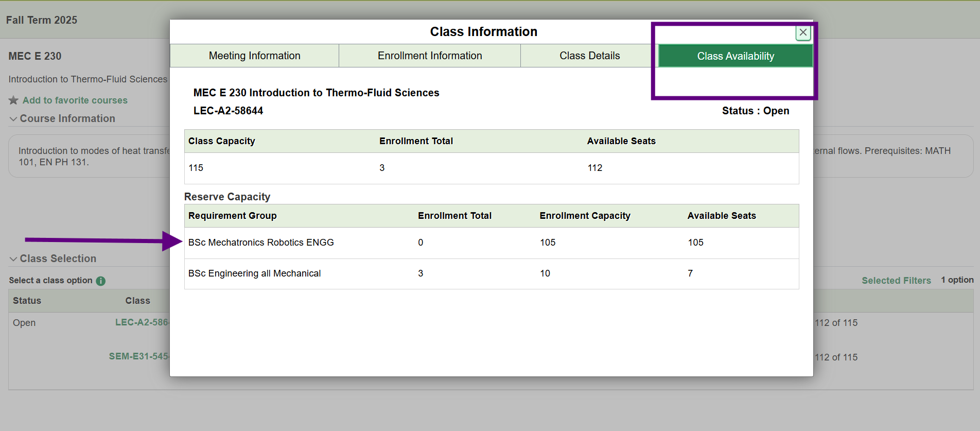Click the star icon for favorite courses
980x431 pixels.
point(13,100)
